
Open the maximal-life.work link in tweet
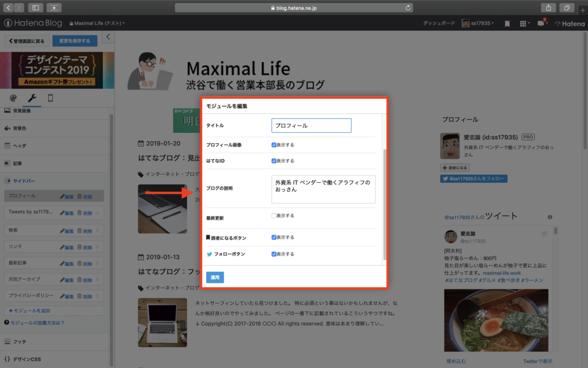tap(501, 273)
